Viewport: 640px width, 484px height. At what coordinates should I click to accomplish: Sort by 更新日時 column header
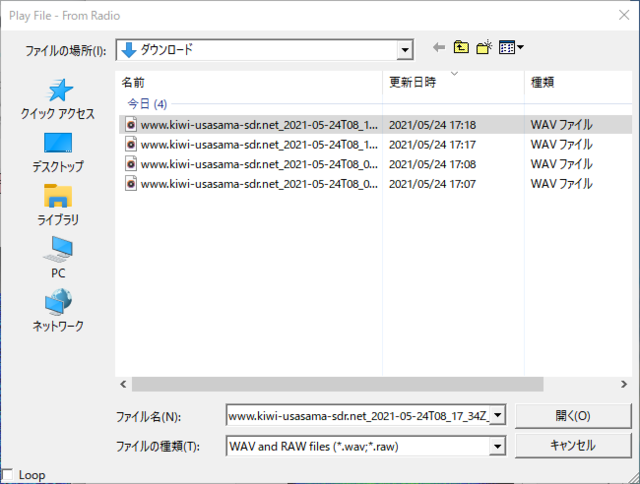[x=453, y=82]
